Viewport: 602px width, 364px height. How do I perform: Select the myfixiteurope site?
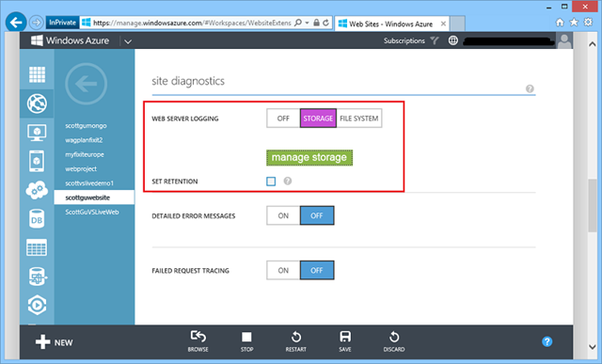[85, 154]
